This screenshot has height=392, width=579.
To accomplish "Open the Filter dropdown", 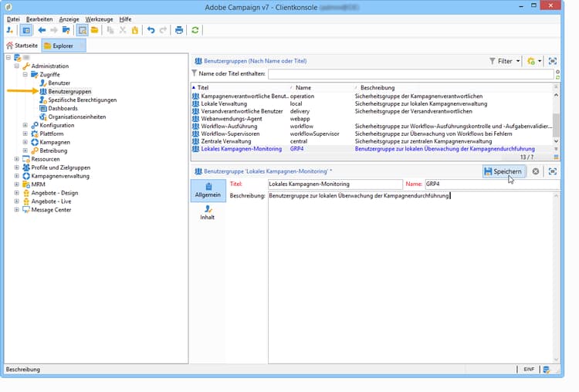I will 504,61.
